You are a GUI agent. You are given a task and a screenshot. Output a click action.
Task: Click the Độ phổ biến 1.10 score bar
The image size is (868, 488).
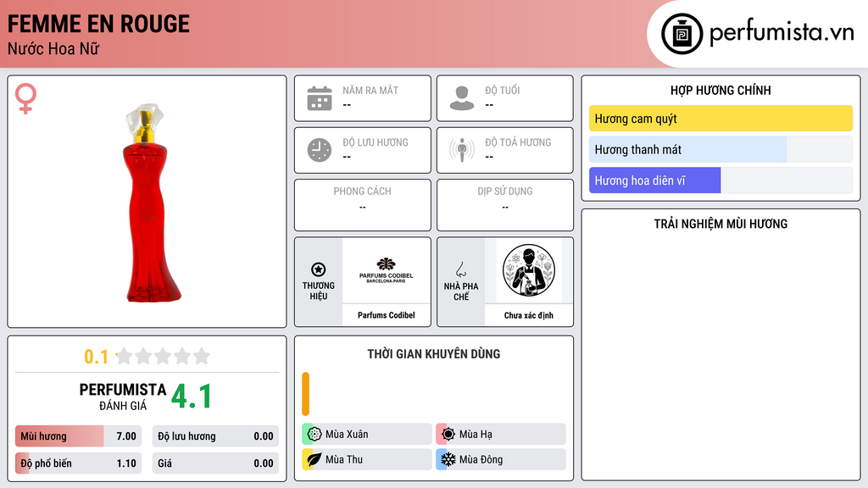[79, 463]
